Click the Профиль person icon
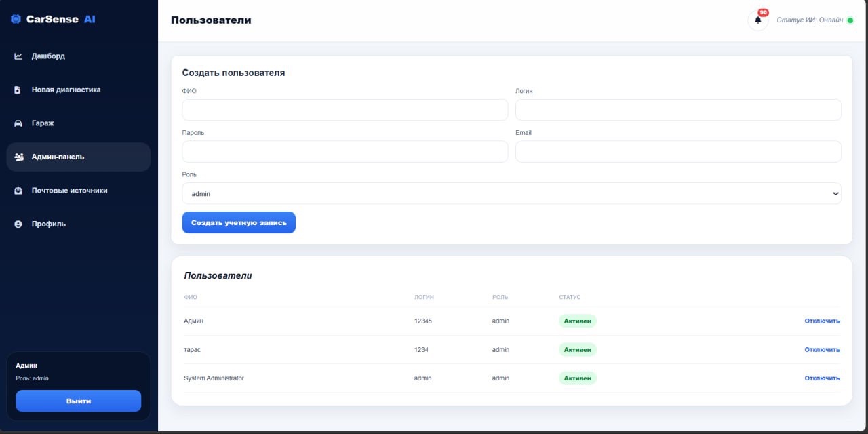 (18, 224)
